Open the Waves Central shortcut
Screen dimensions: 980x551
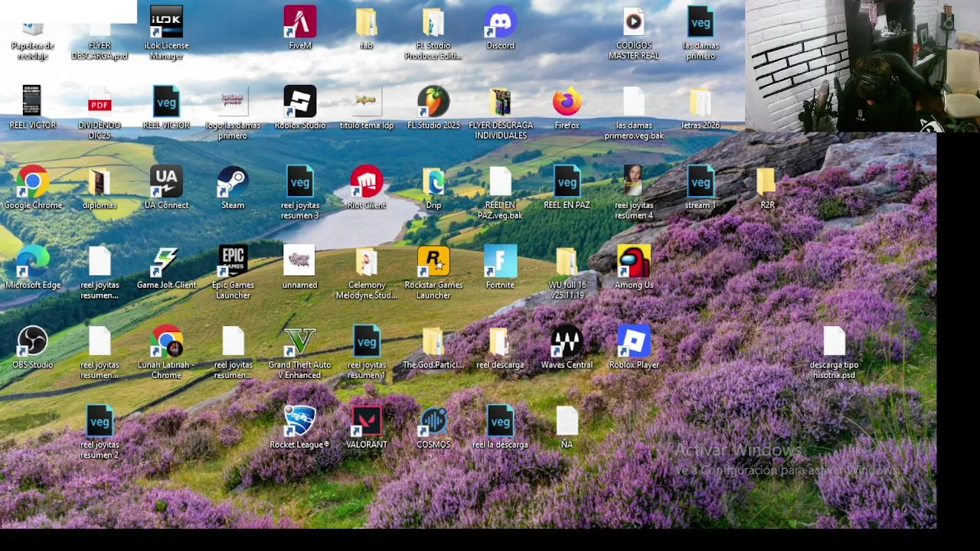(x=567, y=341)
